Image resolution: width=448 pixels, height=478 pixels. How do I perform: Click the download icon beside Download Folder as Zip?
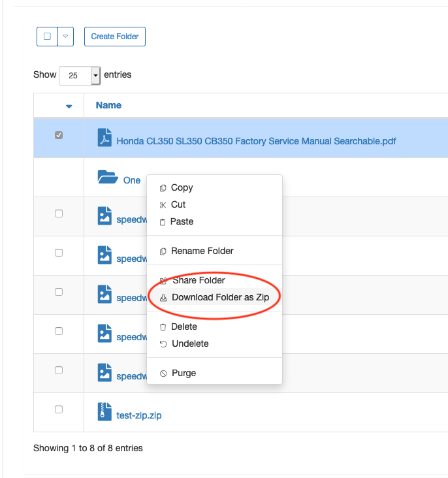click(x=163, y=298)
